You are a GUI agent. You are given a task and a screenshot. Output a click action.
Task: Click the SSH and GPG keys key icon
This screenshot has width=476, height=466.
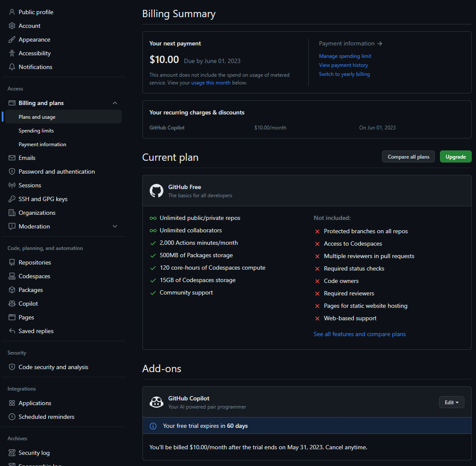click(x=12, y=199)
